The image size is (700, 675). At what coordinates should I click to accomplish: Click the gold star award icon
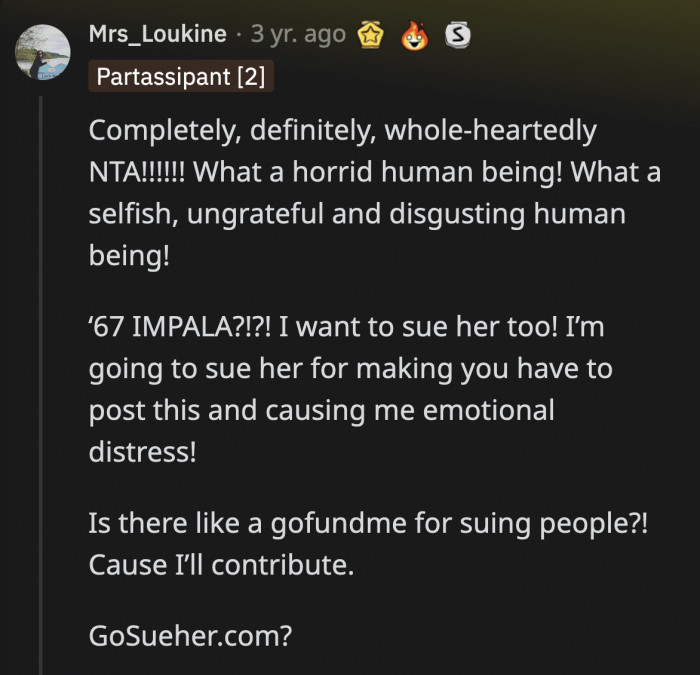370,36
